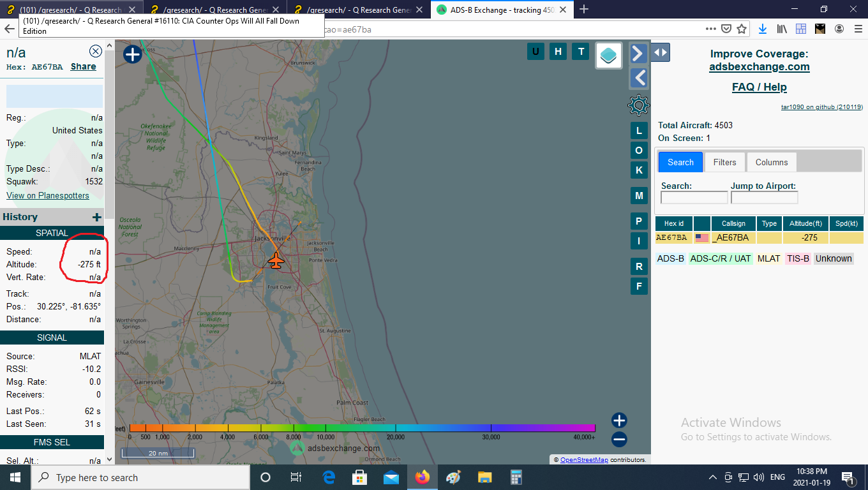Click the Jump to Airport field

point(764,198)
